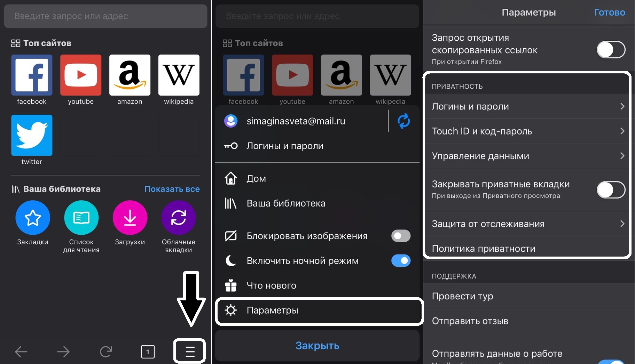Click the ПРИВАТНОСТЬ section header
This screenshot has width=635, height=364.
pyautogui.click(x=457, y=87)
